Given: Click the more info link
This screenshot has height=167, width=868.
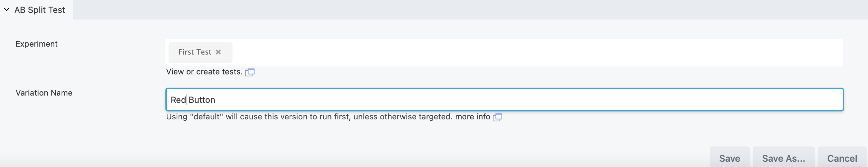Looking at the screenshot, I should coord(472,117).
